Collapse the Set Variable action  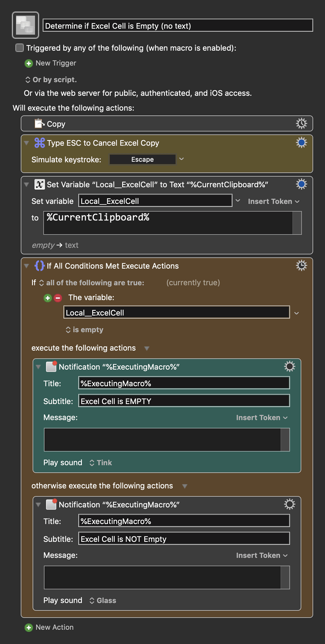pyautogui.click(x=26, y=184)
